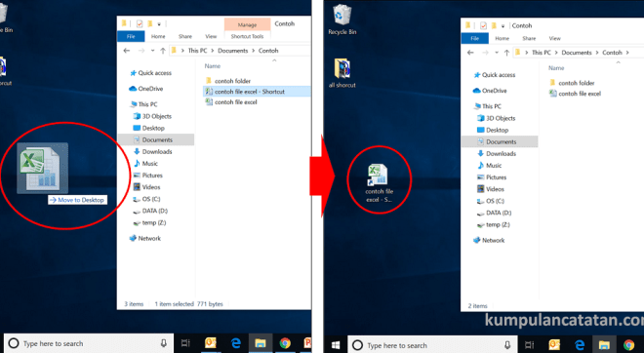Select 3D Objects in left window sidebar
This screenshot has width=644, height=353.
(x=152, y=116)
